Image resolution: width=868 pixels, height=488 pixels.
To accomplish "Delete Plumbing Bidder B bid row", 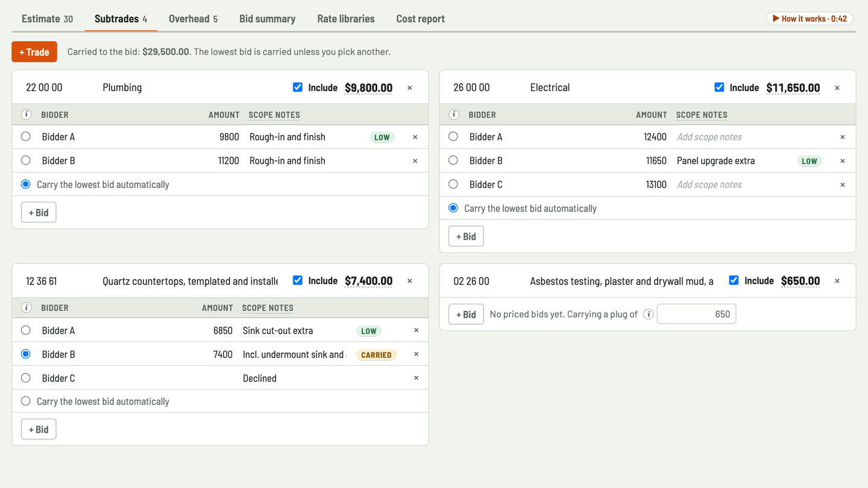I will point(415,161).
